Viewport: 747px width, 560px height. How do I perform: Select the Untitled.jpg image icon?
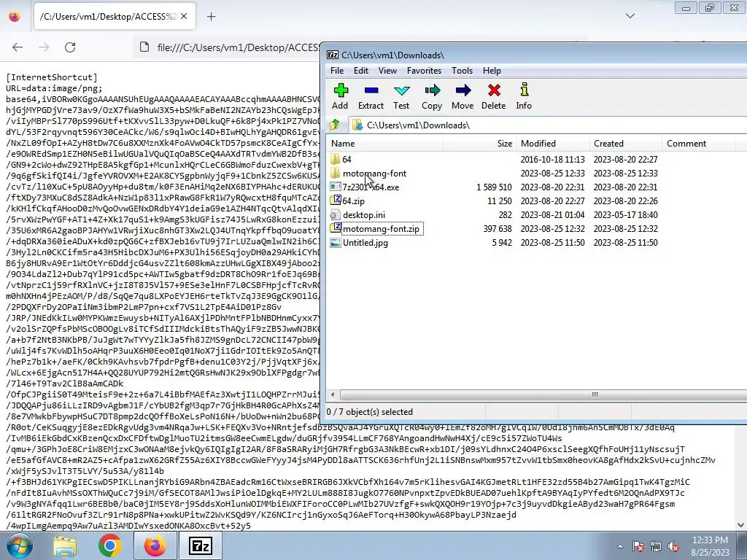click(x=336, y=243)
